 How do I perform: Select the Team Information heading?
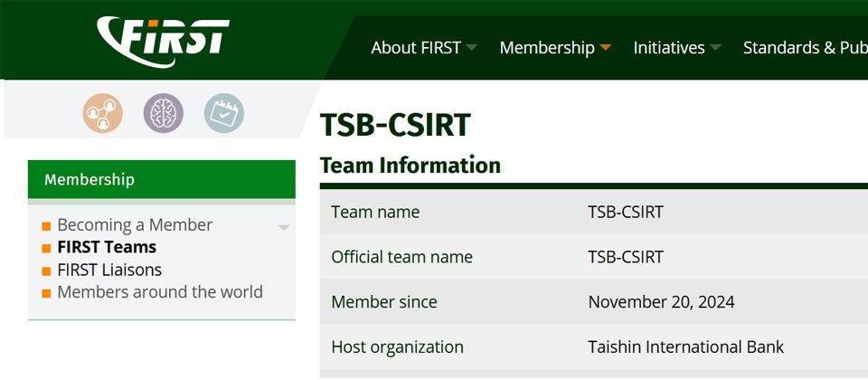click(410, 165)
